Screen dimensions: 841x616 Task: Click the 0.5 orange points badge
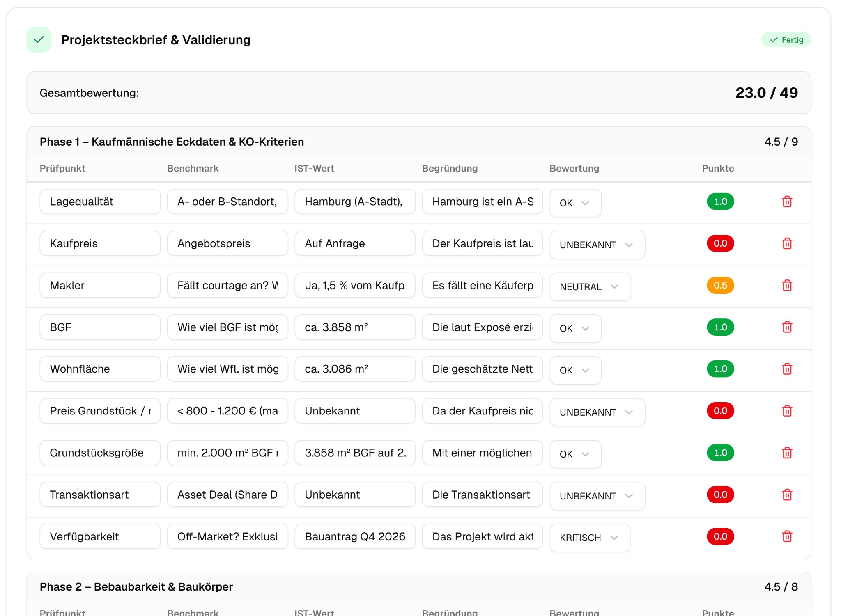pyautogui.click(x=720, y=285)
